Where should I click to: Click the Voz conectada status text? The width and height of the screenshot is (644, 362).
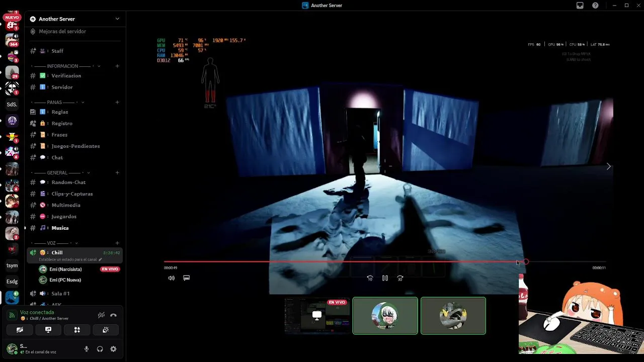point(37,312)
